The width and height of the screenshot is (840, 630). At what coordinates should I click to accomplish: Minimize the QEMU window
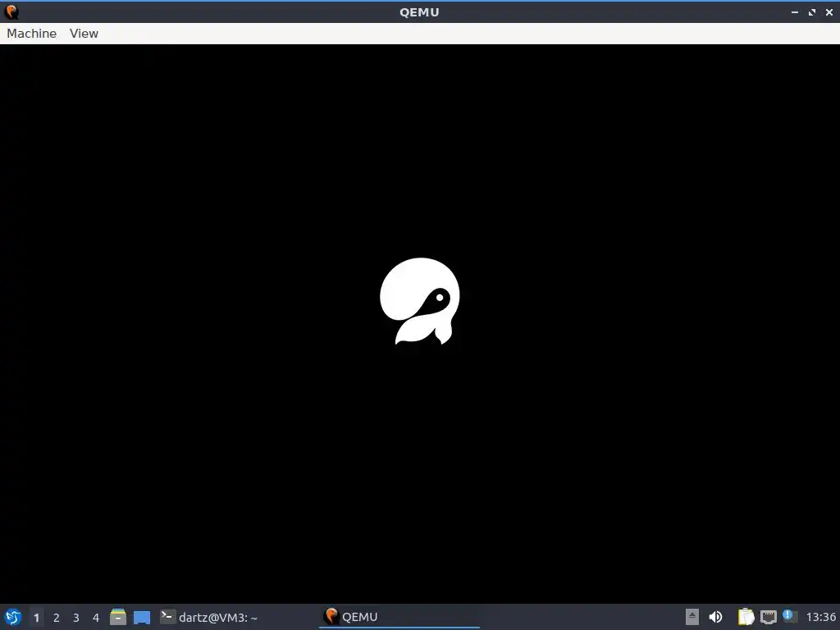(x=795, y=12)
